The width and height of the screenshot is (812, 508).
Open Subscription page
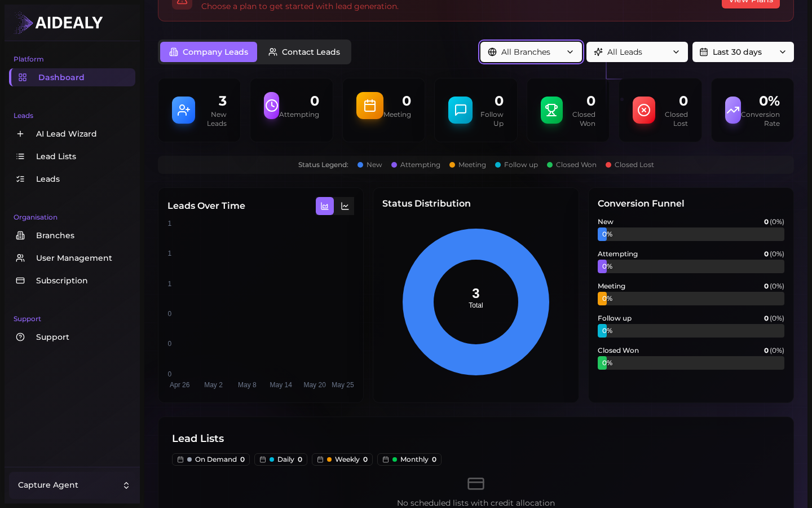pos(72,281)
